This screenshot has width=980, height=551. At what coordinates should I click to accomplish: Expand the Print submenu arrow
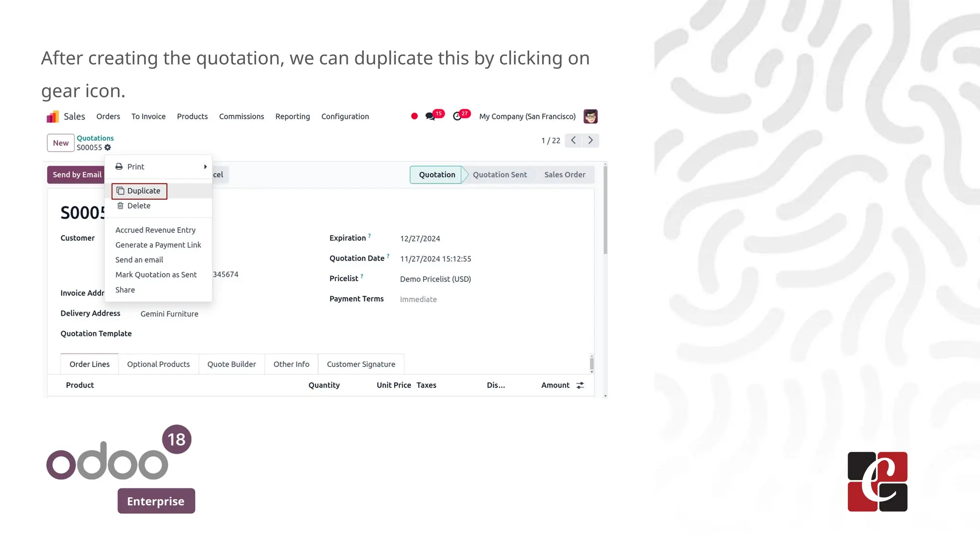[x=205, y=166]
